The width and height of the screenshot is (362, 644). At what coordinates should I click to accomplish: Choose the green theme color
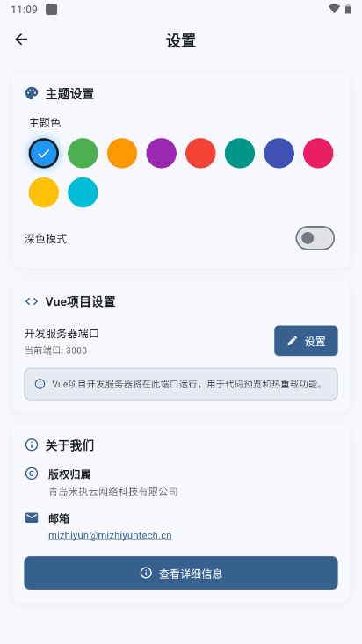click(x=83, y=153)
